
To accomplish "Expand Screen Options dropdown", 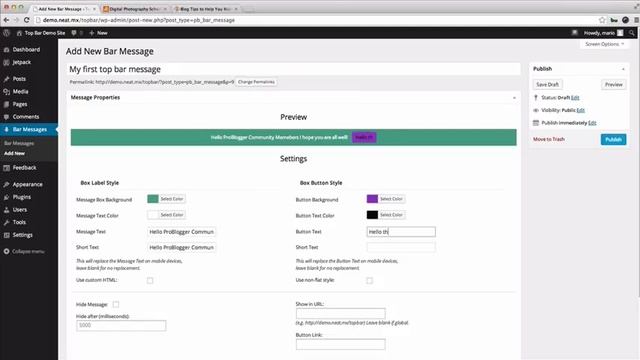I will pos(604,44).
